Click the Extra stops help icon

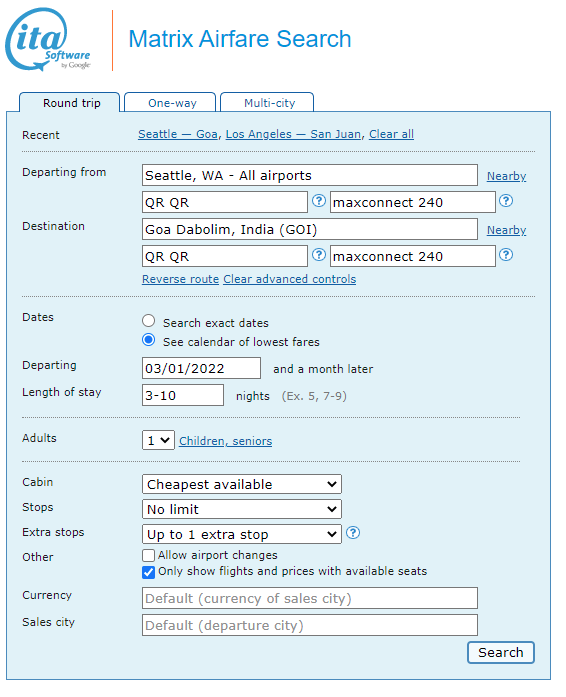coord(353,533)
